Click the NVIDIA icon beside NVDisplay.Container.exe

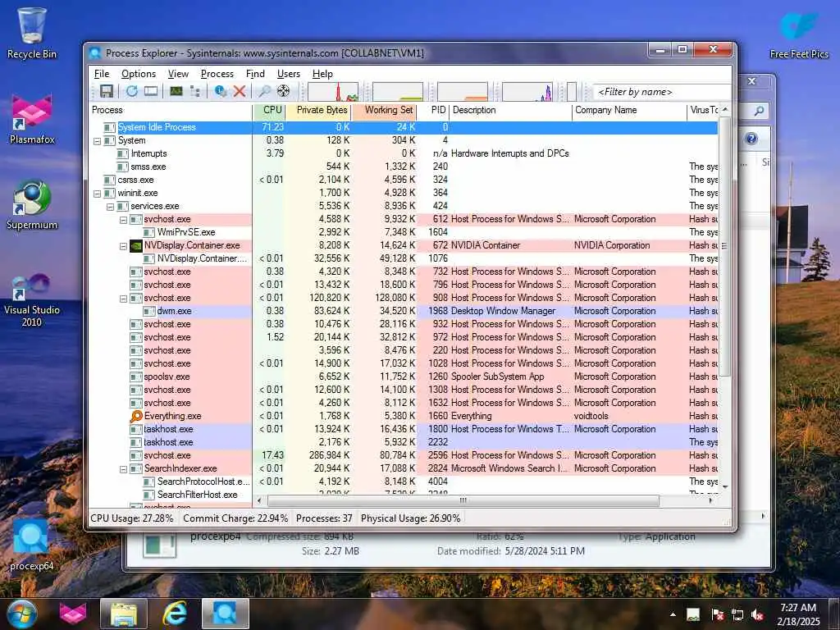tap(136, 246)
